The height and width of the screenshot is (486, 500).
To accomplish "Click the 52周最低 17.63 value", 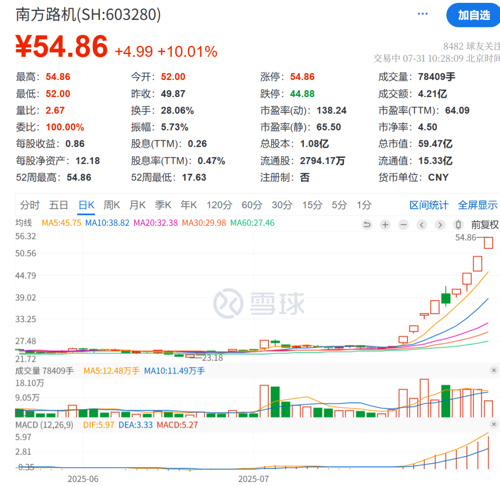I will tap(194, 177).
